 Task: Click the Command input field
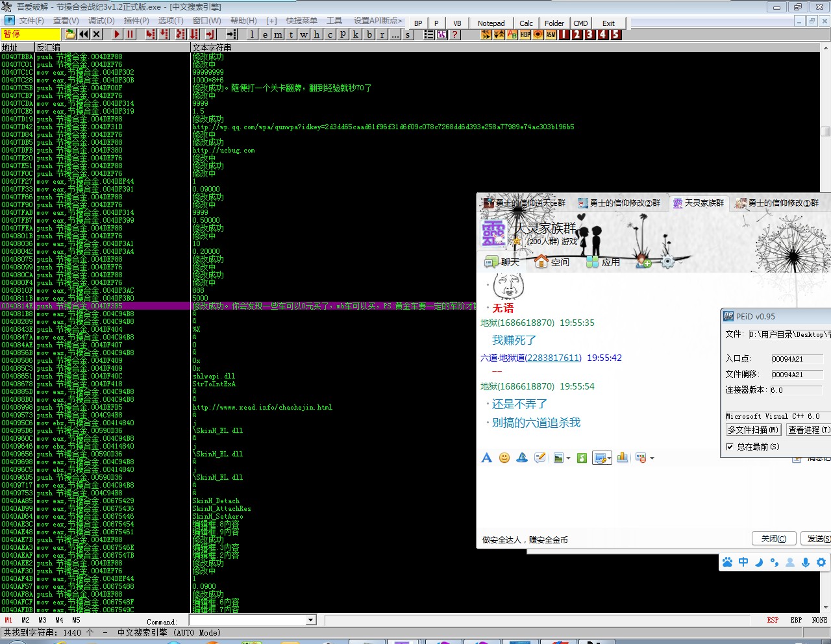coord(247,620)
